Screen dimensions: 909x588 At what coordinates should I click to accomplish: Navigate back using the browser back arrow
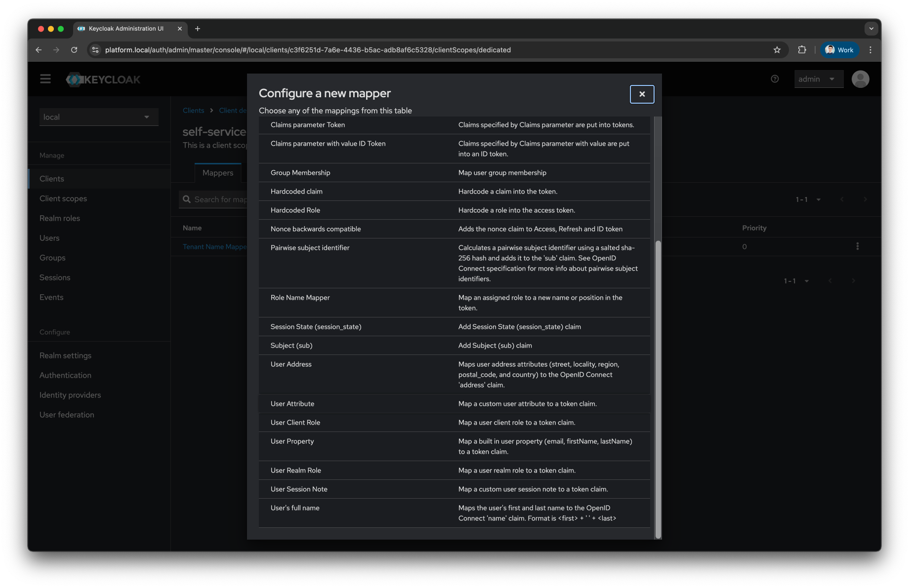[39, 49]
